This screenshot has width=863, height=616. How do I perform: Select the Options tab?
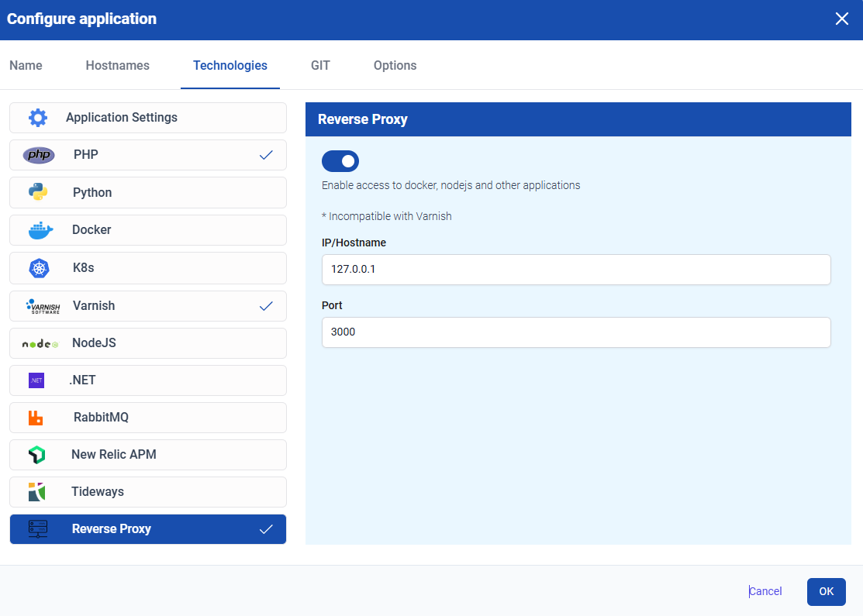pyautogui.click(x=395, y=65)
